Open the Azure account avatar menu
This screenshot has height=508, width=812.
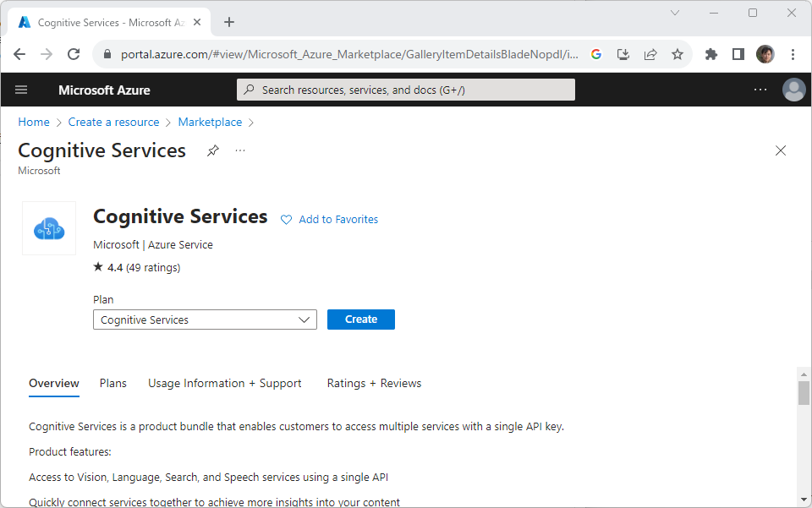[793, 90]
